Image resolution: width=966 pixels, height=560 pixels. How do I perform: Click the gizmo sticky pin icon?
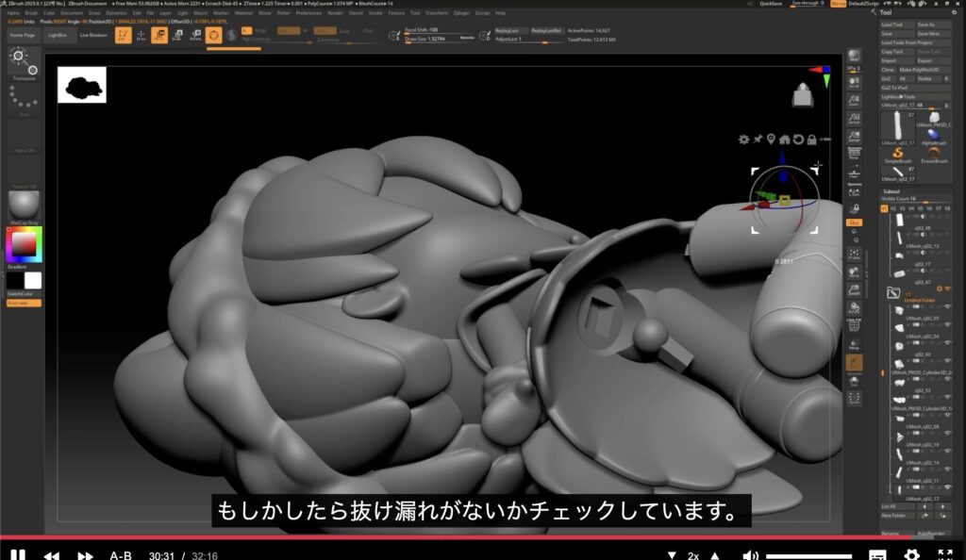coord(758,140)
